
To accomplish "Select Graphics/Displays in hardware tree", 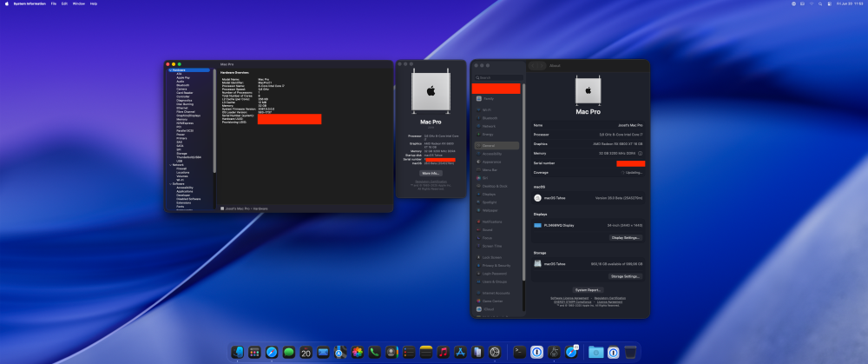I will pyautogui.click(x=187, y=116).
